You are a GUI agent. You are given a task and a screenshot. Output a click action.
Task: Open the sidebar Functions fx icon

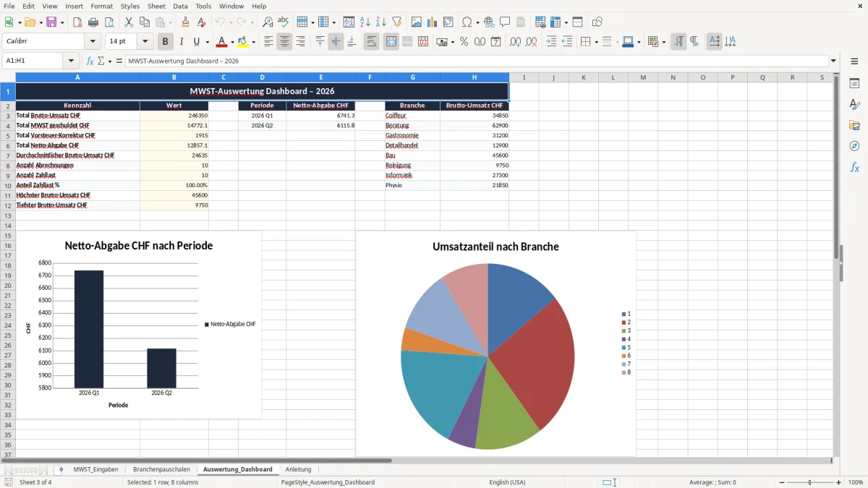(854, 167)
